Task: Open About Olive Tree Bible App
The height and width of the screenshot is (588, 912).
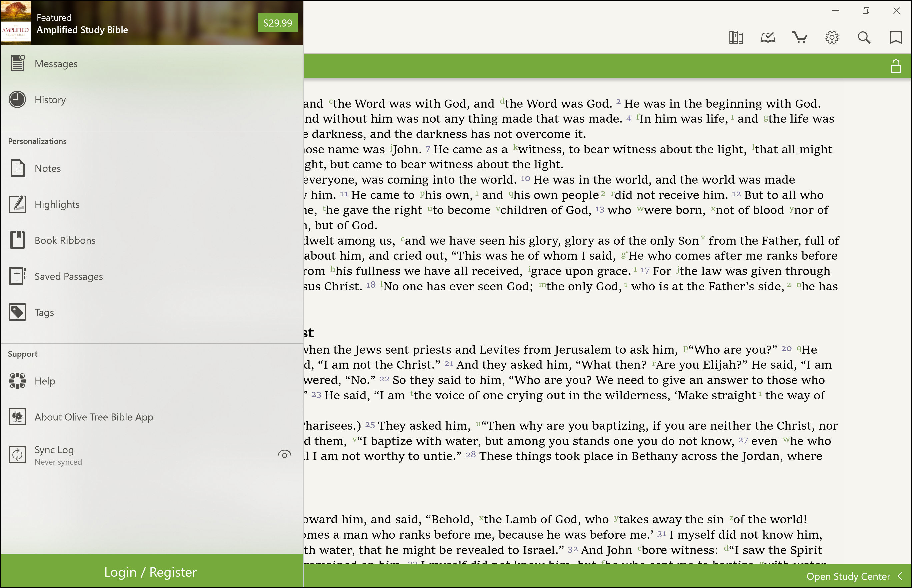Action: pyautogui.click(x=94, y=417)
